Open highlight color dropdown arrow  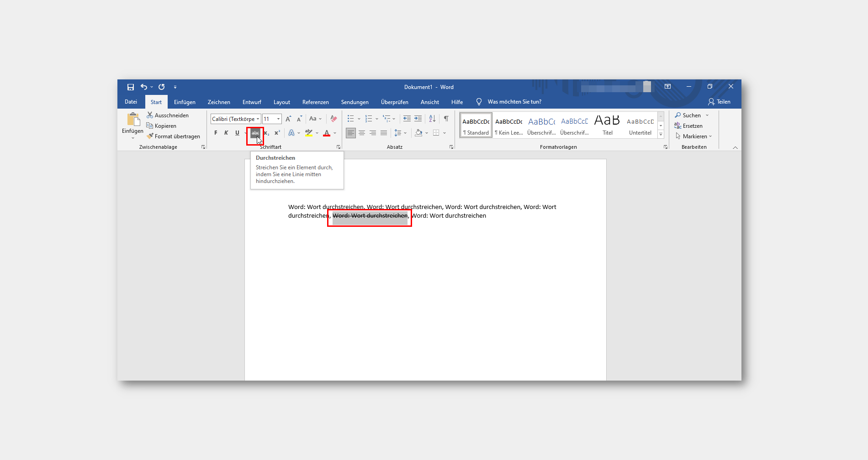tap(317, 133)
